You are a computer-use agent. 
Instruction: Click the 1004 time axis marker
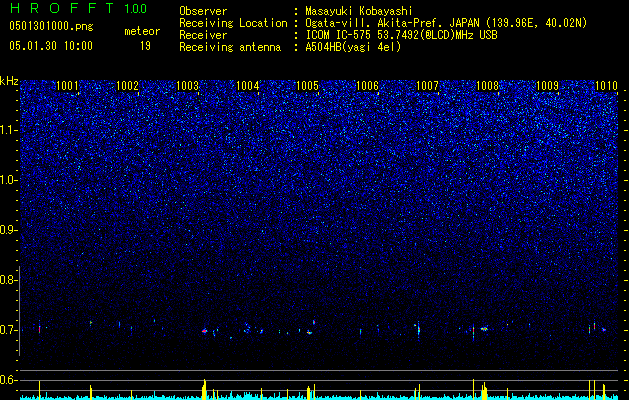[248, 86]
